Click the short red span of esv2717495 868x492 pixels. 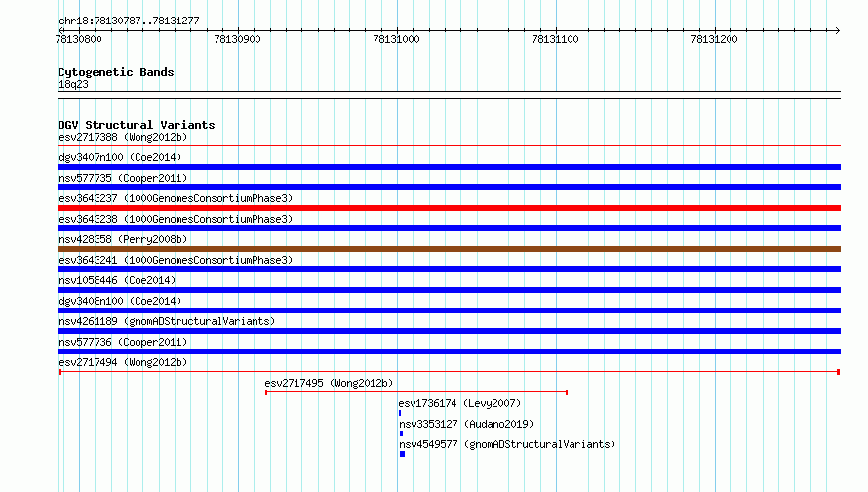(x=416, y=392)
